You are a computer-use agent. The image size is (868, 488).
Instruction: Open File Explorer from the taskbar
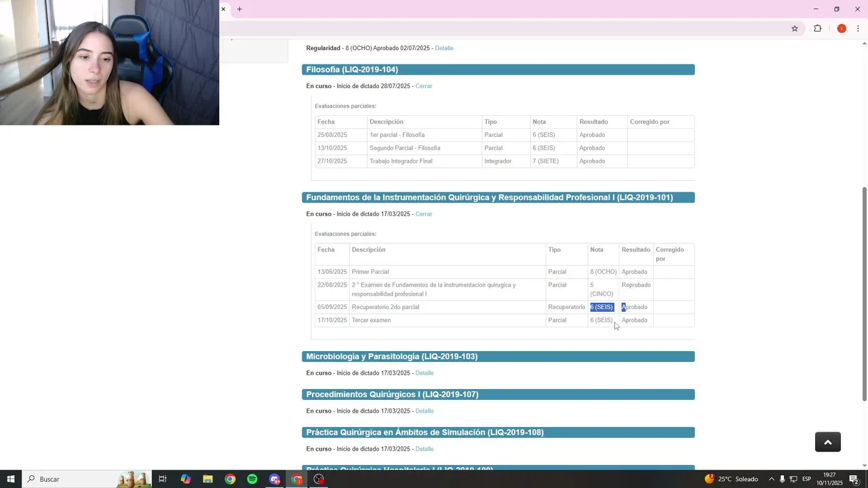208,479
